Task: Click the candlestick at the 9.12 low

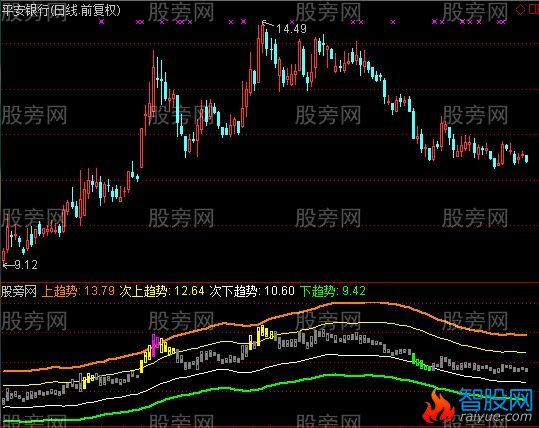Action: (4, 257)
